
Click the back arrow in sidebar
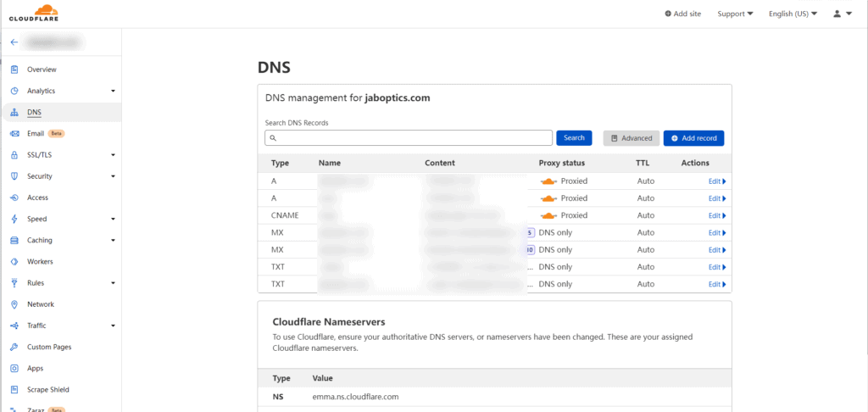coord(14,42)
